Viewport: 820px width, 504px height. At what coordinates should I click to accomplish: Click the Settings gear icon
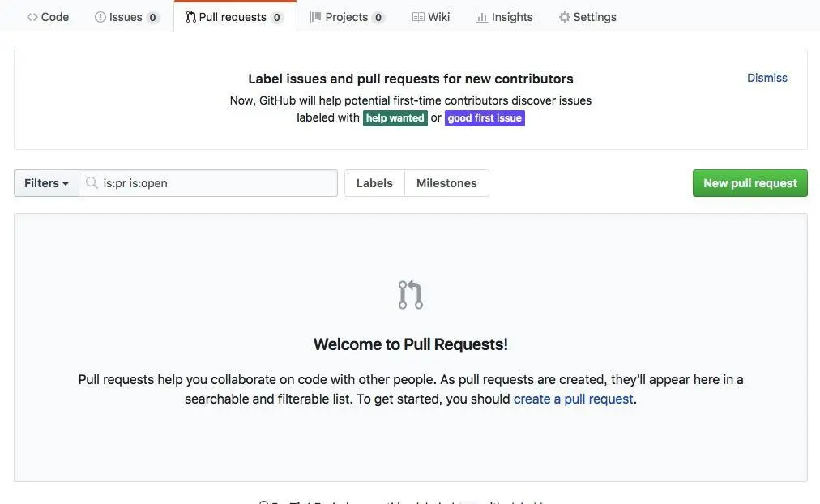563,16
